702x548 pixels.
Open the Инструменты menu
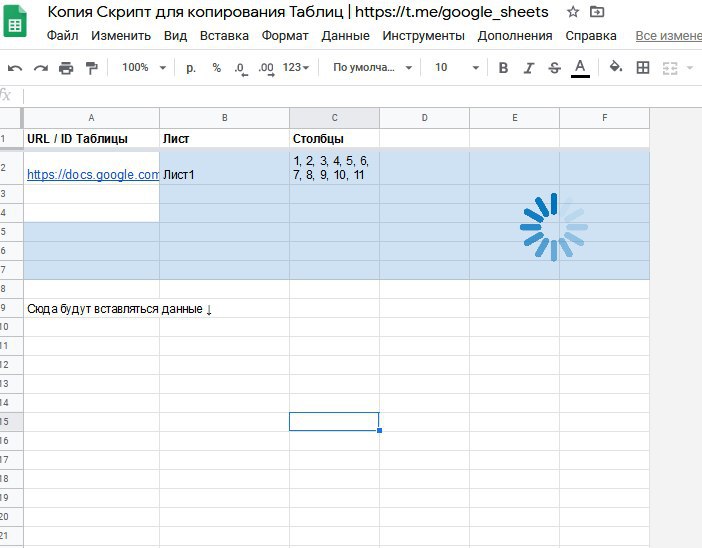click(423, 36)
